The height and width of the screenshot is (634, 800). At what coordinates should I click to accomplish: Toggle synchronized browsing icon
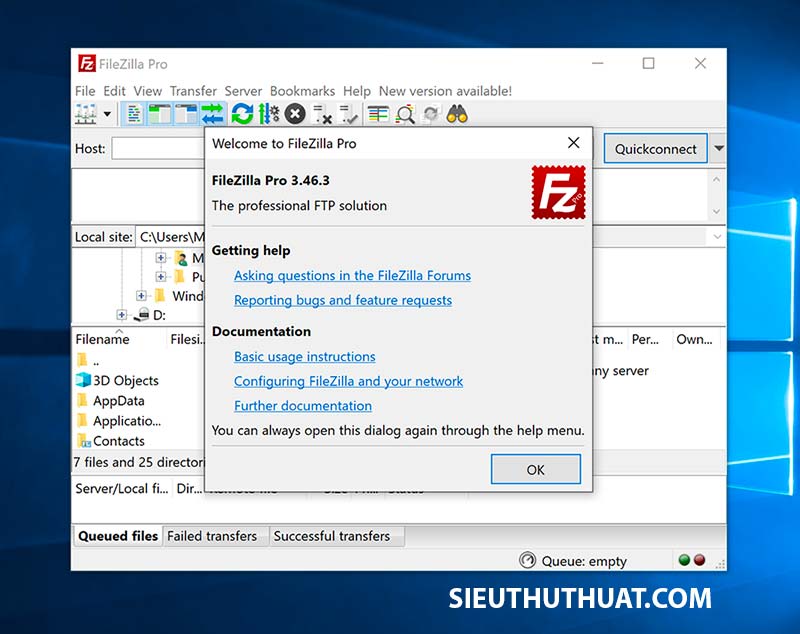point(431,114)
